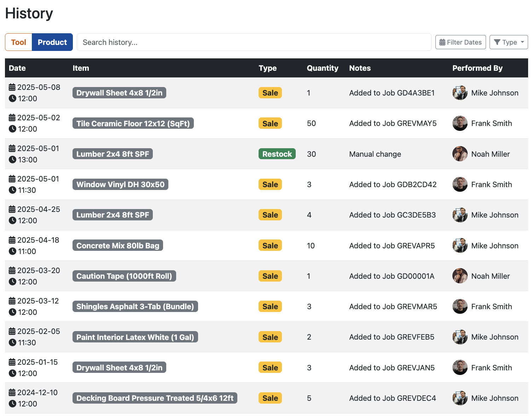Click Frank Smith's avatar on the Tile Ceramic row
The height and width of the screenshot is (416, 532).
(460, 123)
